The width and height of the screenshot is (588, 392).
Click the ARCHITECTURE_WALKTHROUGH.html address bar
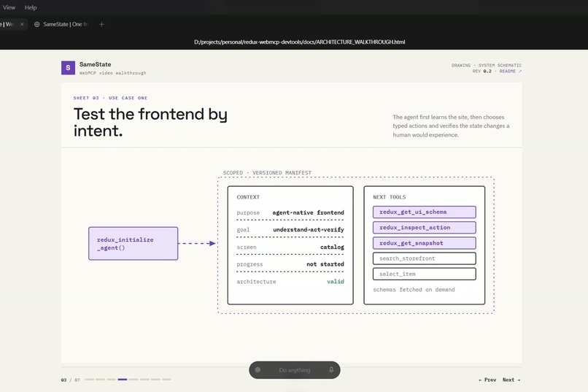[x=299, y=42]
